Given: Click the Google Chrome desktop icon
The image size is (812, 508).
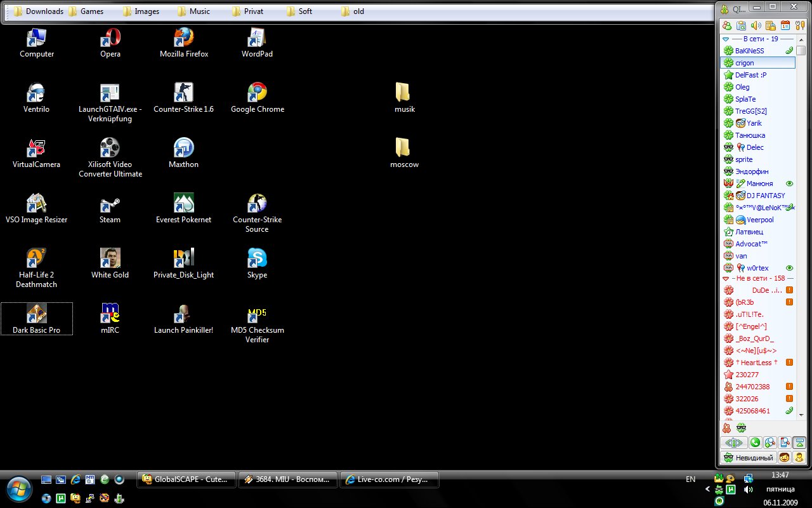Looking at the screenshot, I should (x=257, y=93).
